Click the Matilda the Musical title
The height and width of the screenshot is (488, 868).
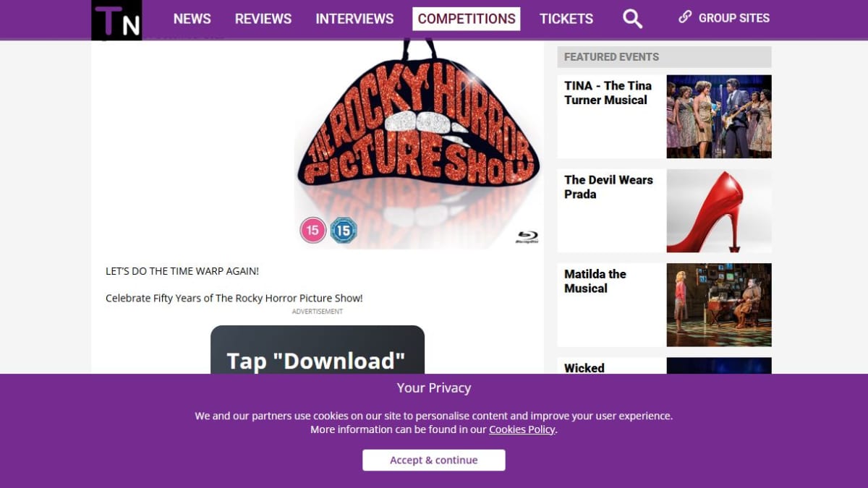[595, 281]
